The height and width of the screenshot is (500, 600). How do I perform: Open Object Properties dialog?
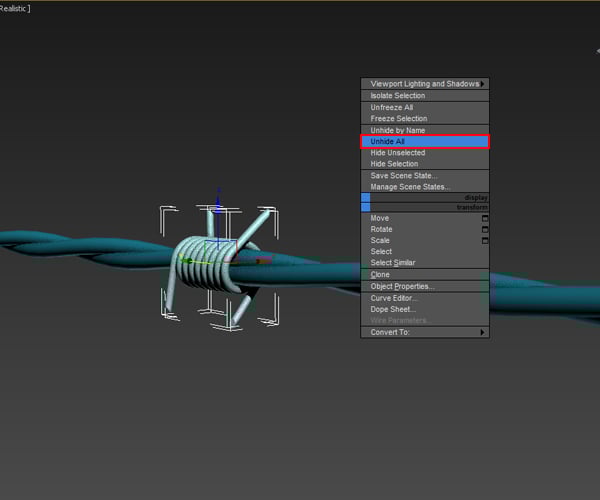[425, 287]
